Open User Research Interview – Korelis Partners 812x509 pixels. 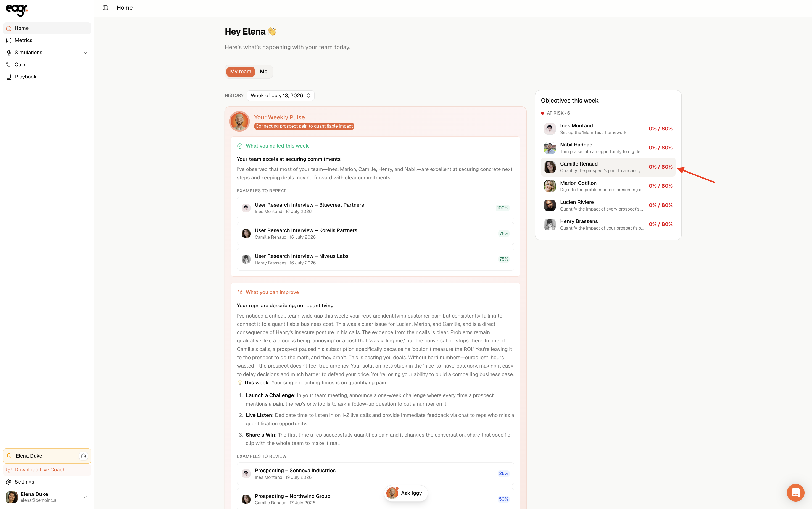tap(375, 233)
